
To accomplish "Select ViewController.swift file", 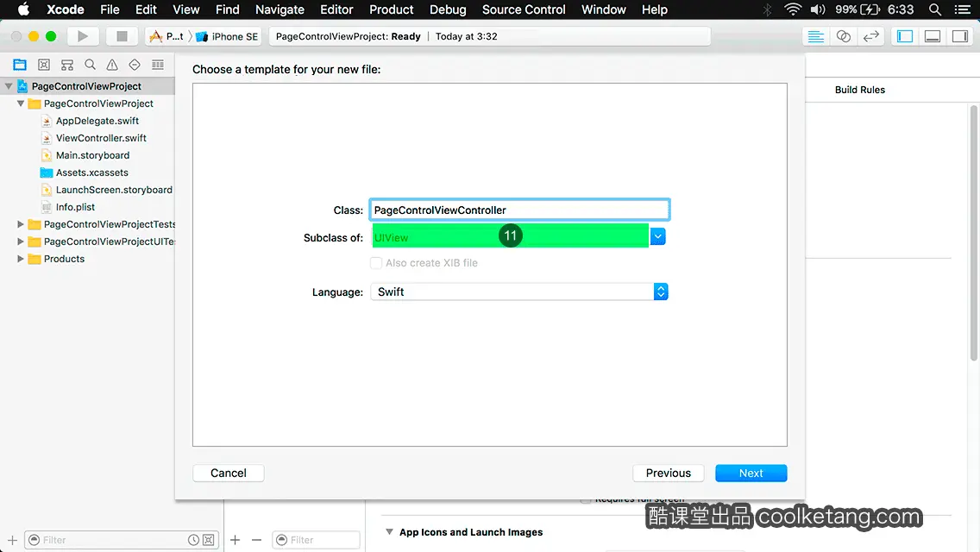I will click(x=101, y=137).
